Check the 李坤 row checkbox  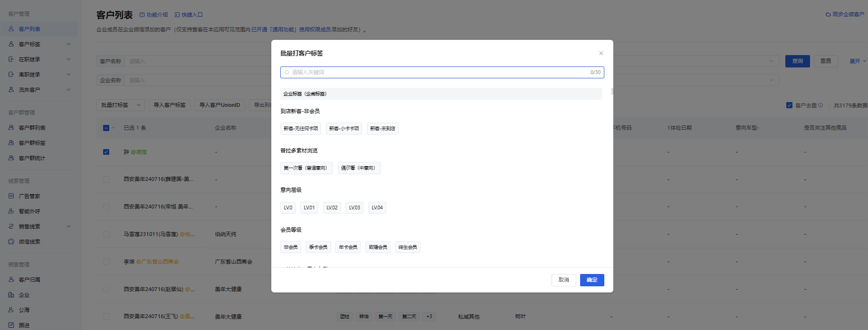tap(106, 262)
